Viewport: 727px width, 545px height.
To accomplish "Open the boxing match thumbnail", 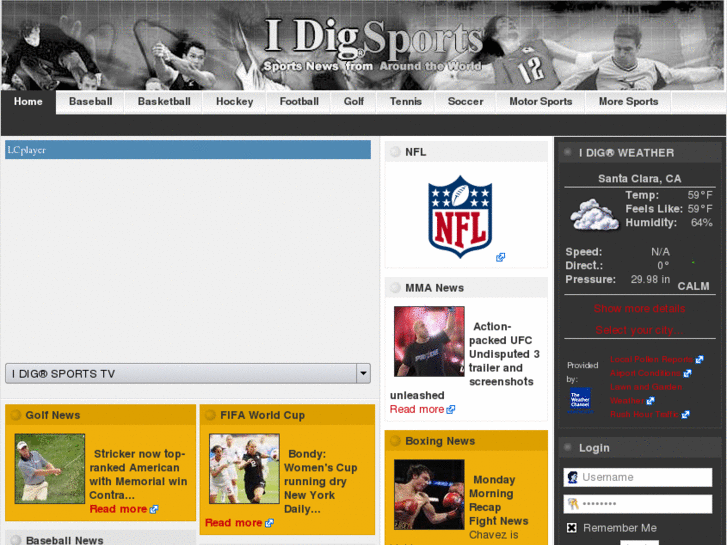I will (x=429, y=494).
